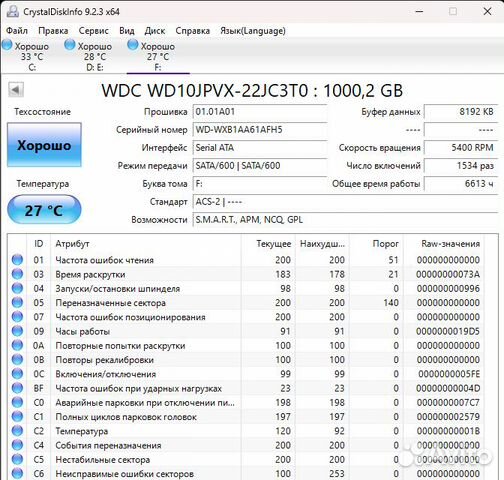Select the row Время раскрутки

pos(246,274)
